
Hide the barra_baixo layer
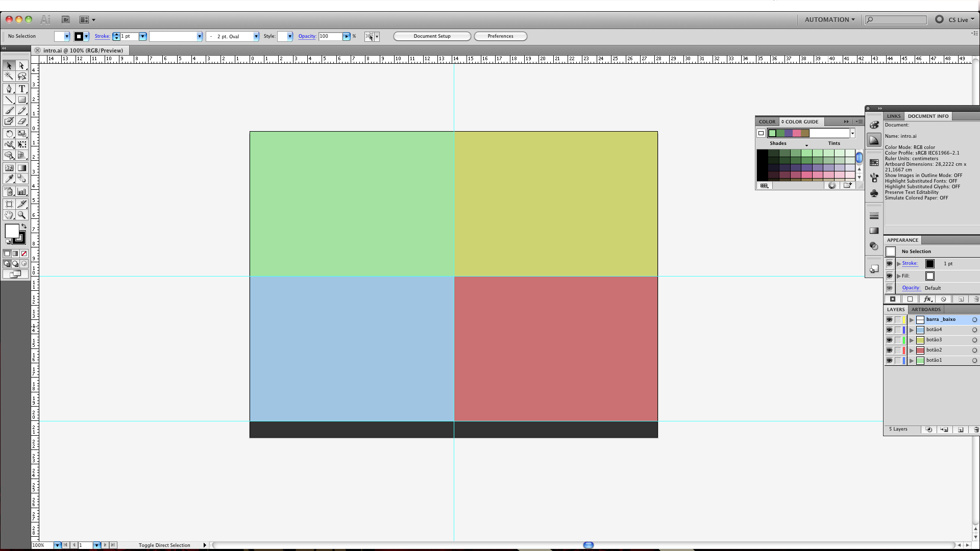(889, 320)
